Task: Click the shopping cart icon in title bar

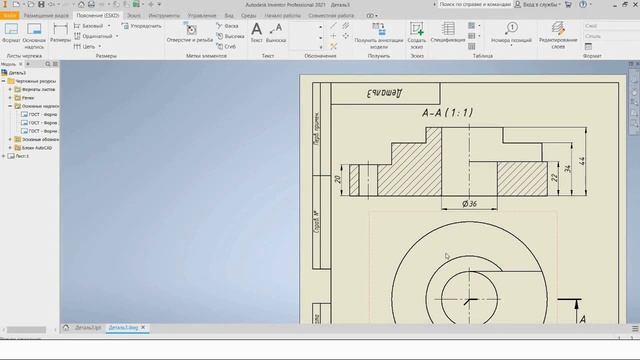Action: click(568, 4)
